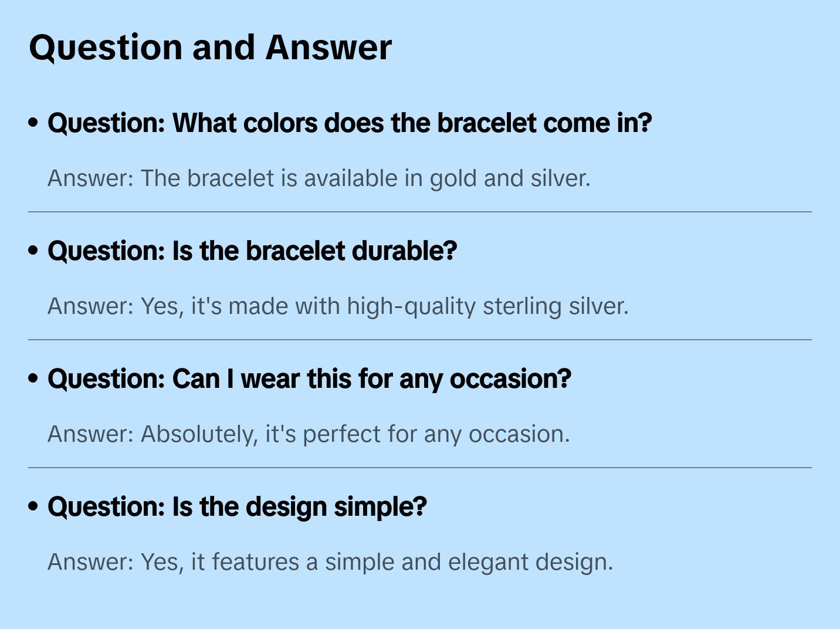840x629 pixels.
Task: Click the 'Absolutely, it's perfect' answer text
Action: point(309,434)
